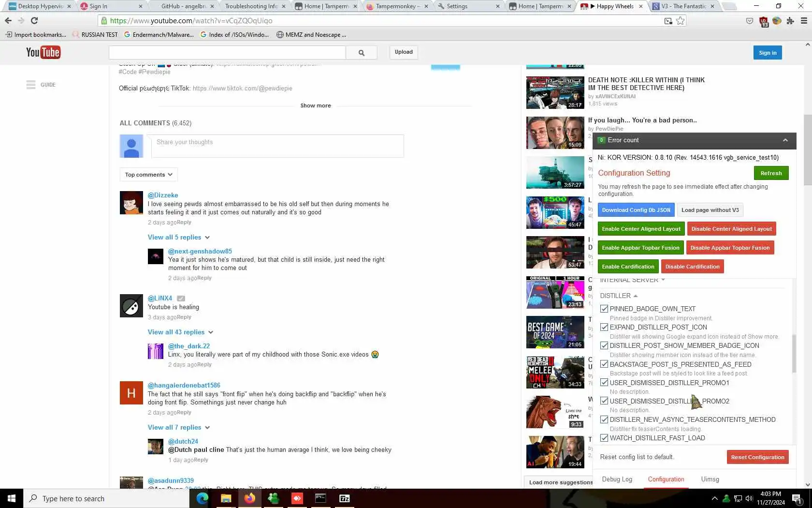Click the YouTube search input field
The width and height of the screenshot is (812, 508).
227,53
